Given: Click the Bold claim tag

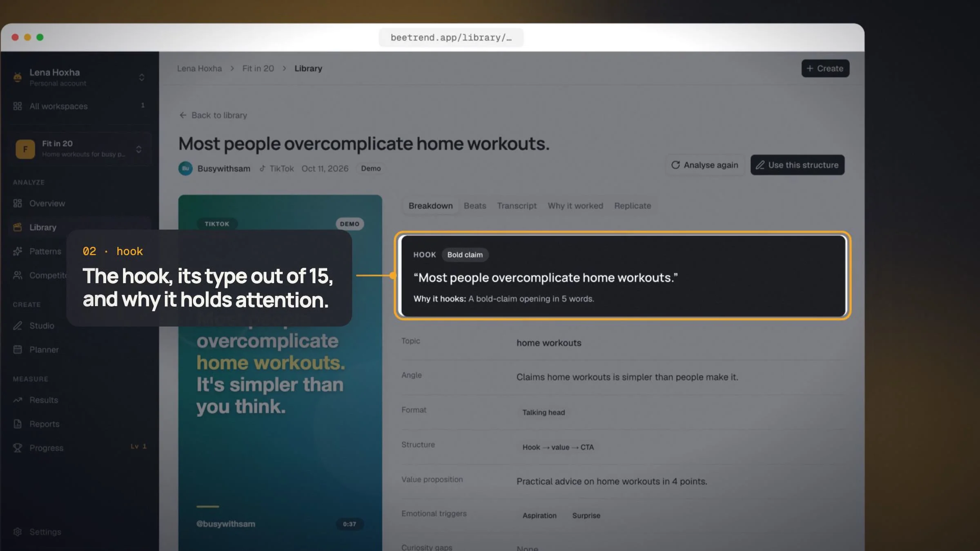Looking at the screenshot, I should [x=465, y=255].
